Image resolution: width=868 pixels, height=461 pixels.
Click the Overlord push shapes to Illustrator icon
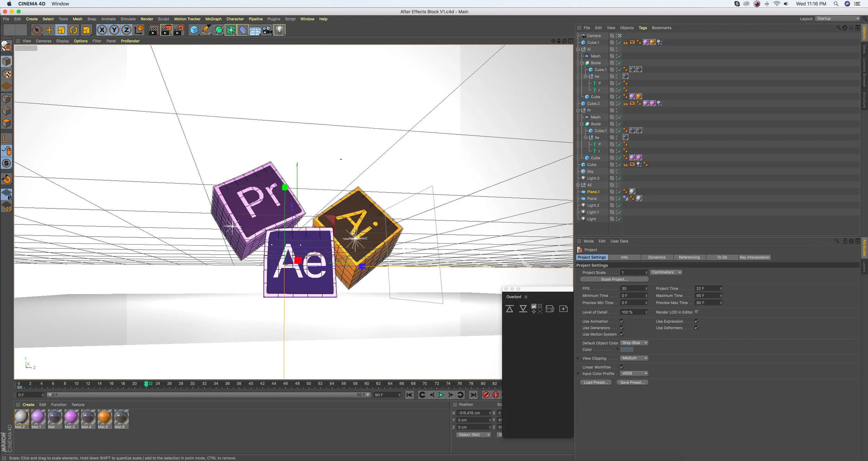pyautogui.click(x=509, y=309)
